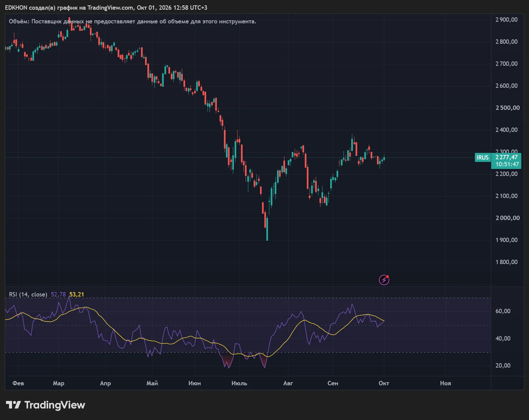Click the Июль month label on time axis
The width and height of the screenshot is (529, 420).
pyautogui.click(x=239, y=383)
